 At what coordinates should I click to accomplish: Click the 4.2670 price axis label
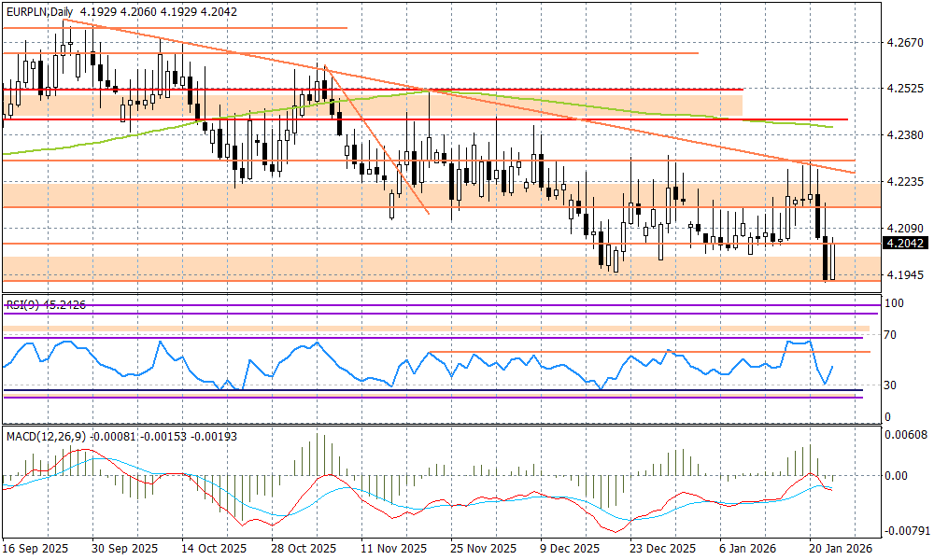click(905, 43)
